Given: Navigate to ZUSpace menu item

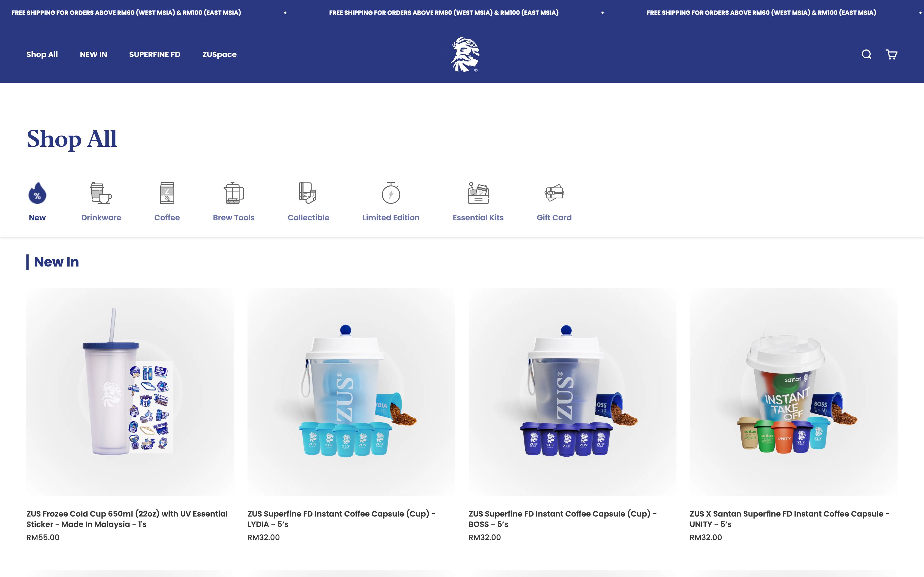Looking at the screenshot, I should coord(219,55).
